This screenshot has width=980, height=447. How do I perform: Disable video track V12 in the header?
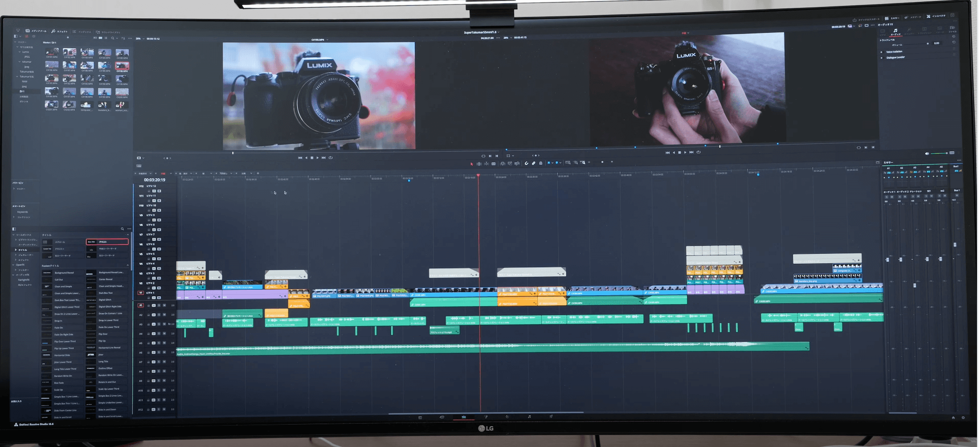(x=159, y=191)
